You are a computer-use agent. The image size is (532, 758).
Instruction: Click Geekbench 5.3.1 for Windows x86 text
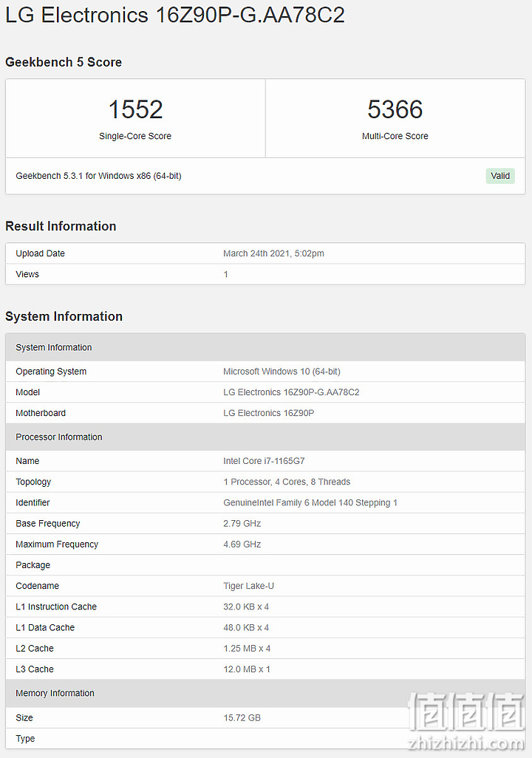98,176
